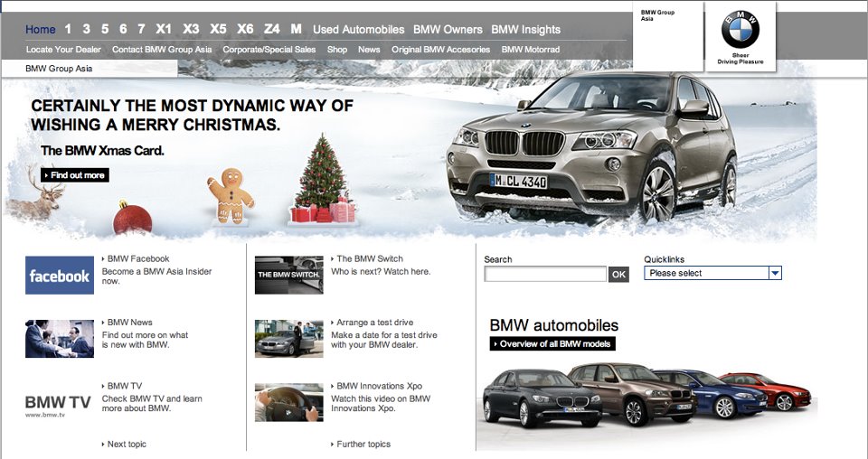Open Original BMW Accesories link
The height and width of the screenshot is (459, 868).
[440, 49]
